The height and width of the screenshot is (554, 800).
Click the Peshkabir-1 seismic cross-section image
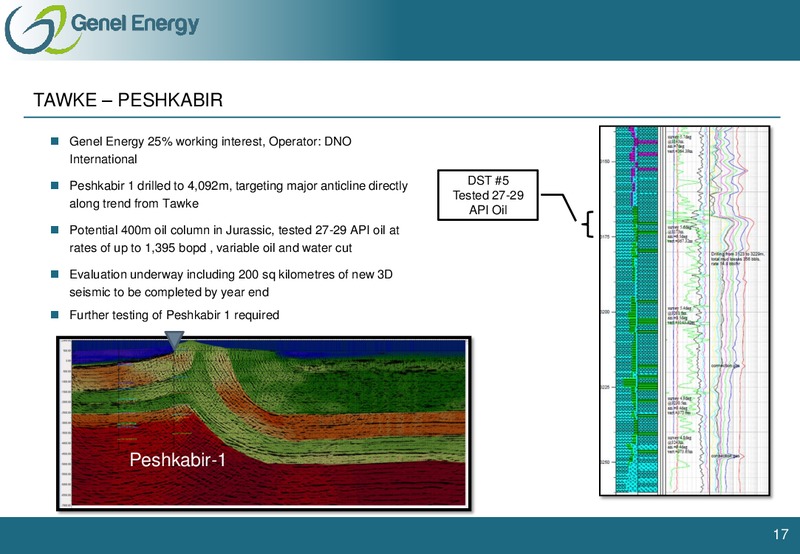(264, 423)
